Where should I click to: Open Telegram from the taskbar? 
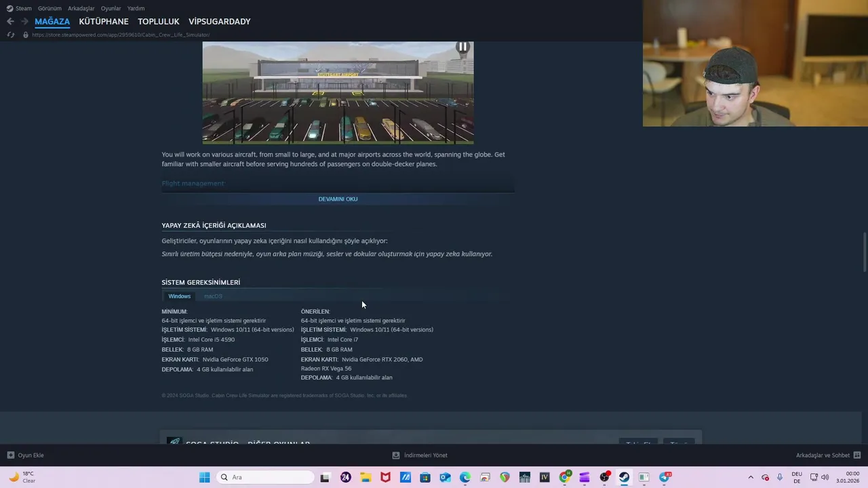coord(665,477)
